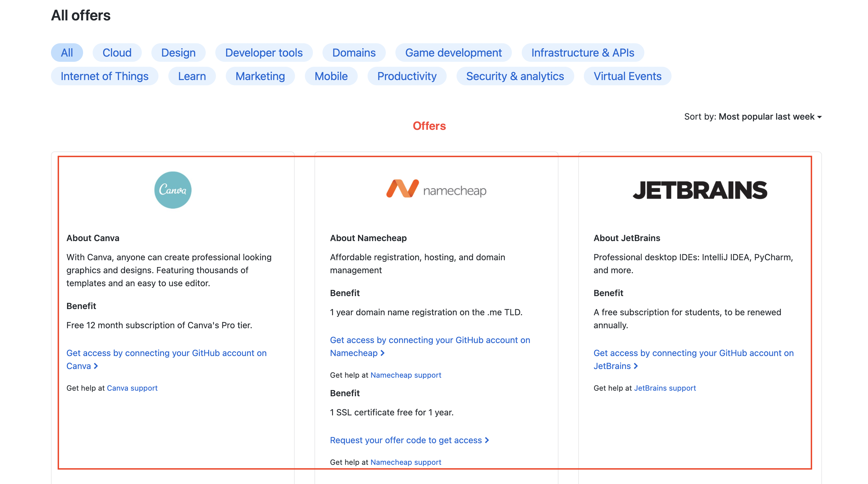Select the All filter tag
Image resolution: width=868 pixels, height=484 pixels.
point(67,53)
